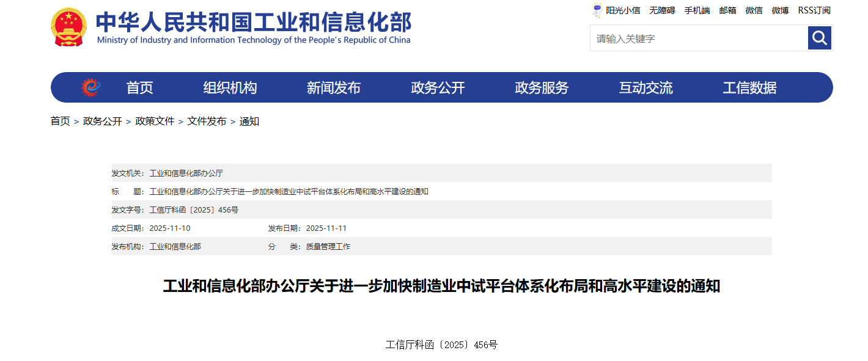Open the 微信 WeChat link
Screen dimensions: 868x361
click(754, 10)
